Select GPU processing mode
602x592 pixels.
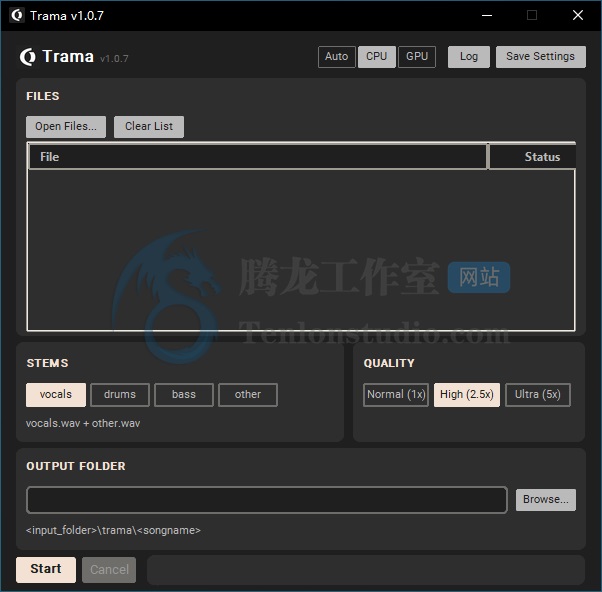[x=417, y=57]
